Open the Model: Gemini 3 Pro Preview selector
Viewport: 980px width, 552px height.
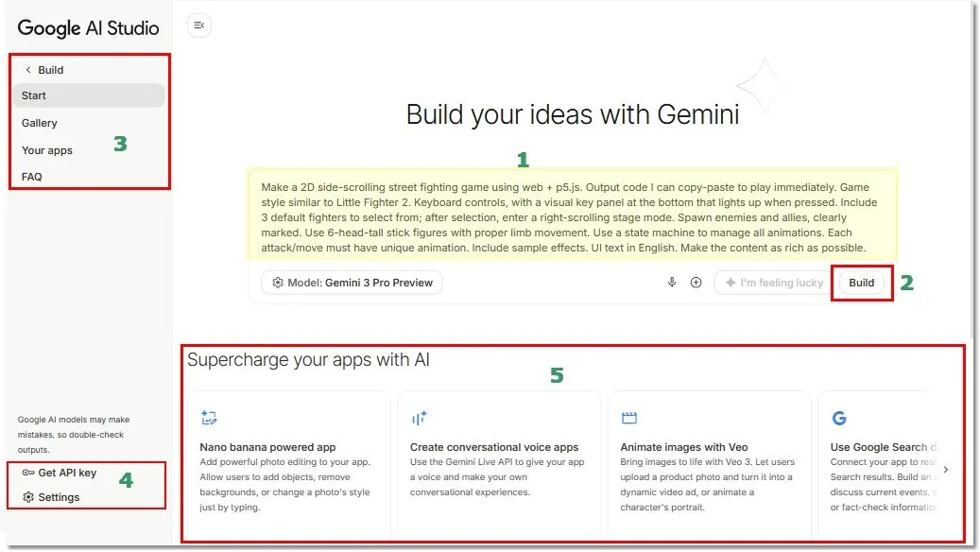click(x=352, y=283)
